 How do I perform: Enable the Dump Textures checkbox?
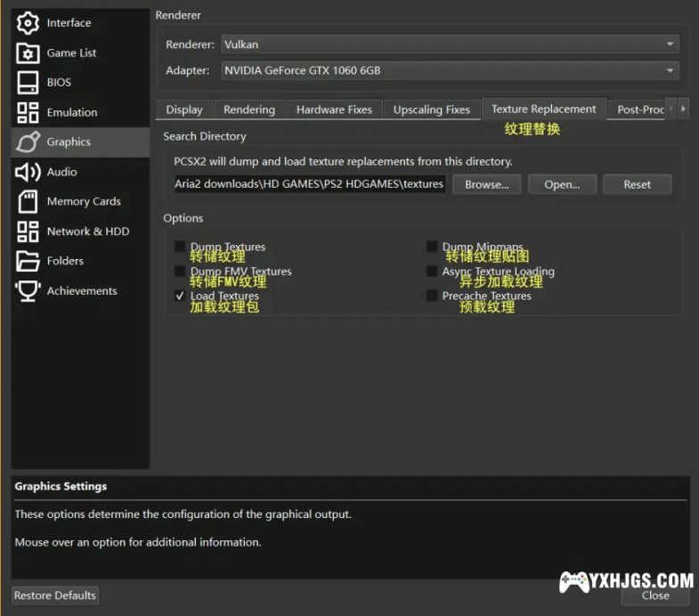(181, 247)
